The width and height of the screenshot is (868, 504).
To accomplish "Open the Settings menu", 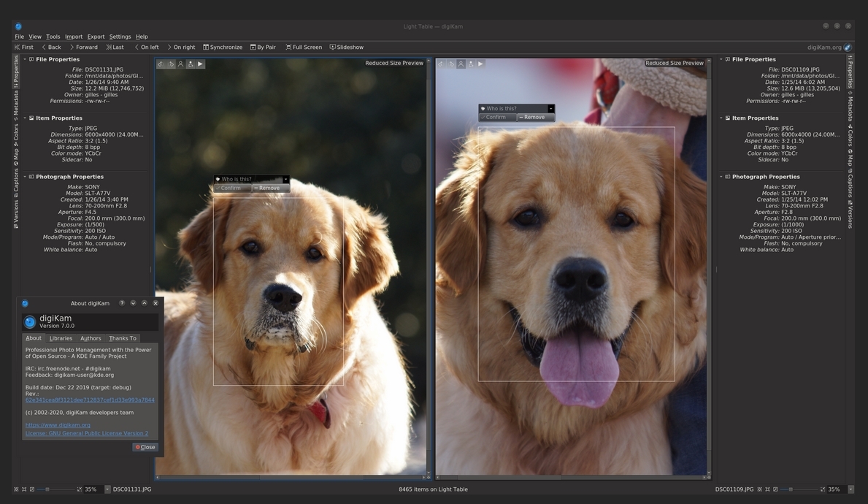I will click(119, 36).
